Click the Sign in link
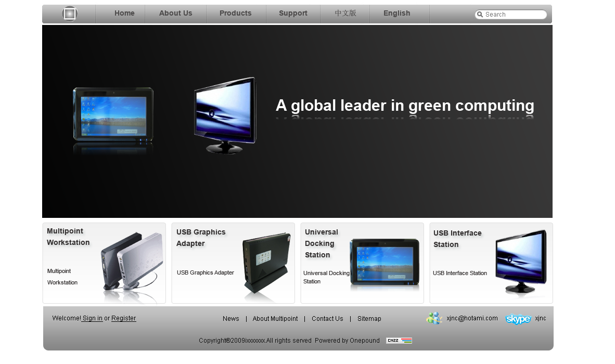 (92, 318)
